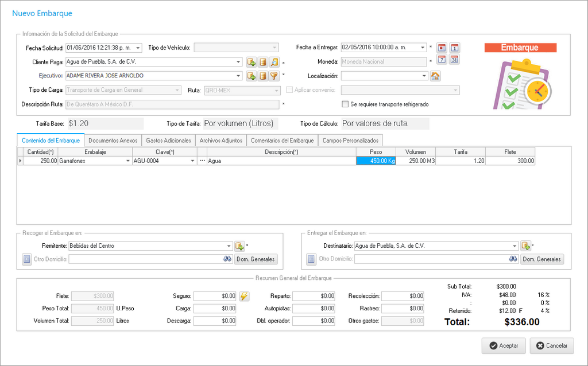
Task: Click the calendar icon showing 7
Action: click(442, 60)
